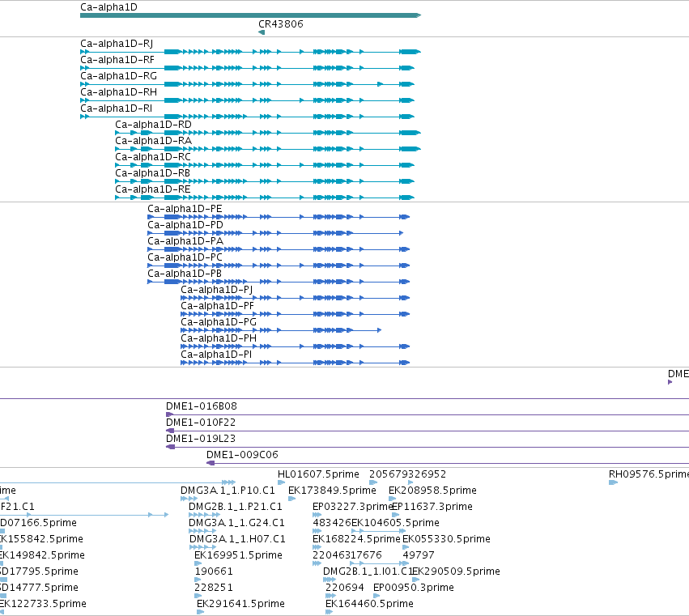Click the DME1-016B08 clone label
Screen dimensions: 689x616
pos(202,406)
